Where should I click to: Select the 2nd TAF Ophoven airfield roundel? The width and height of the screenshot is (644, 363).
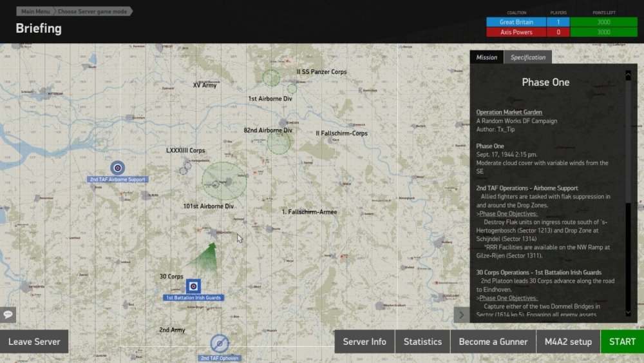220,343
